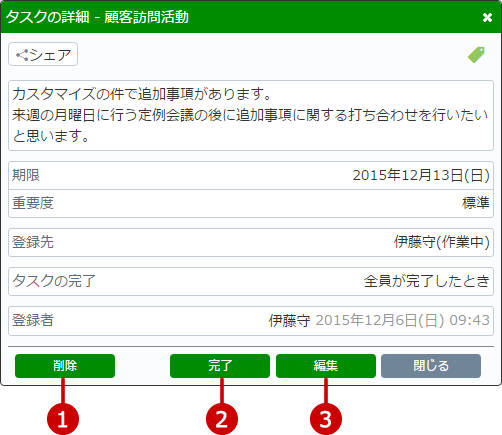502x435 pixels.
Task: Select the 重要度 priority row
Action: coord(251,203)
